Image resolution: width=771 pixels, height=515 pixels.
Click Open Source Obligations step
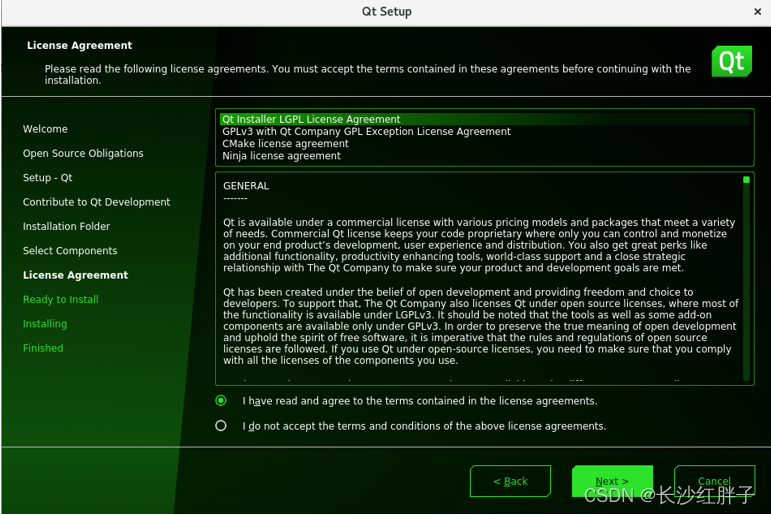tap(83, 153)
